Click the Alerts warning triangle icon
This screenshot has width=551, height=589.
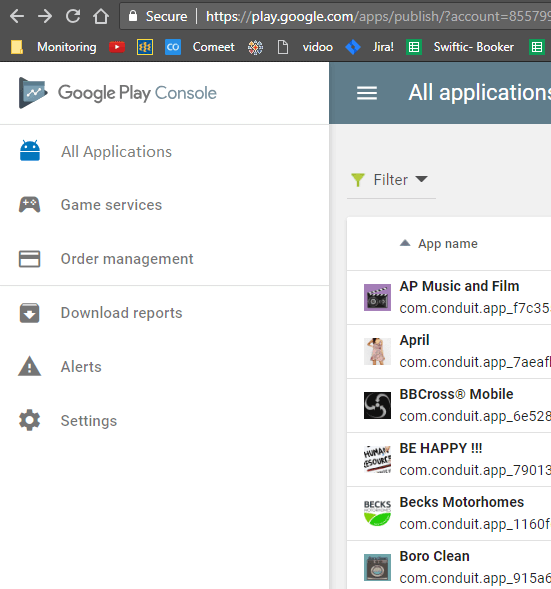[x=30, y=366]
